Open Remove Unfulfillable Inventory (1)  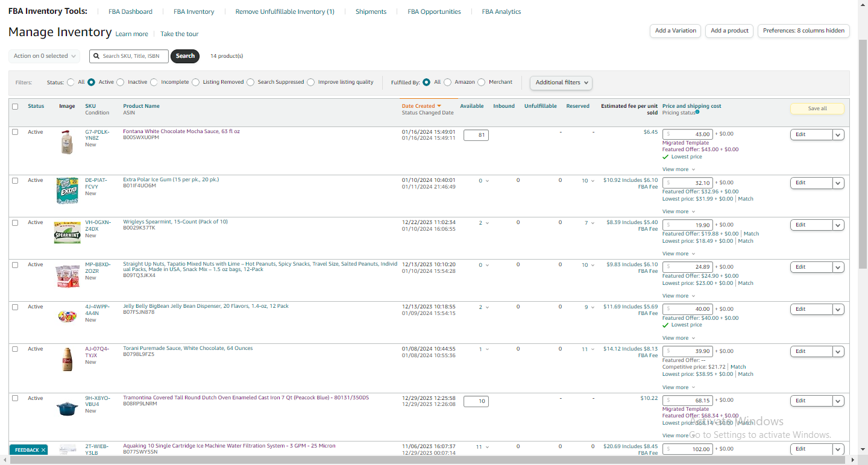pyautogui.click(x=285, y=11)
